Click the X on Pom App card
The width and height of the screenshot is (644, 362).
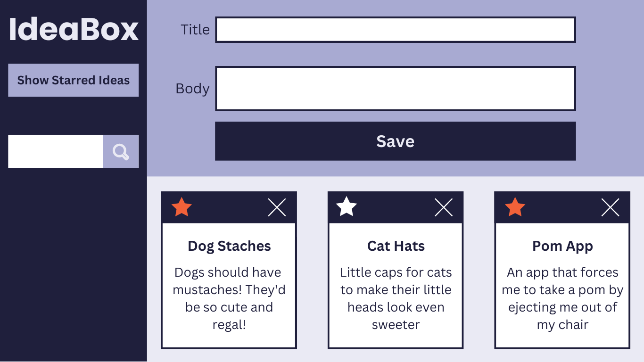point(610,207)
